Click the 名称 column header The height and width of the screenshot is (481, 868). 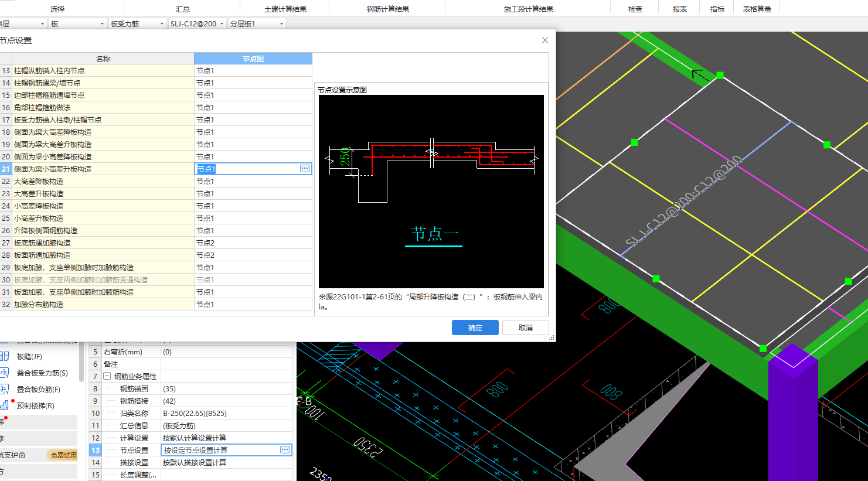(x=103, y=59)
